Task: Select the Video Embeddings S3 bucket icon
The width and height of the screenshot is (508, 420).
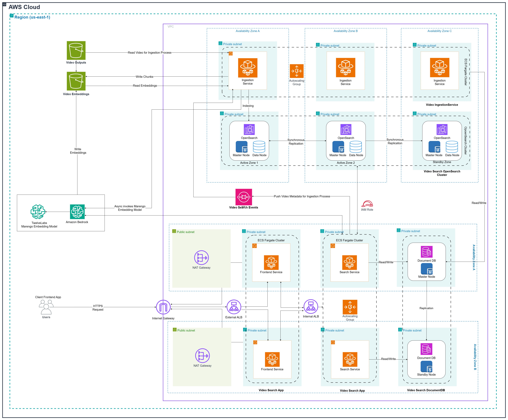Action: coord(76,81)
